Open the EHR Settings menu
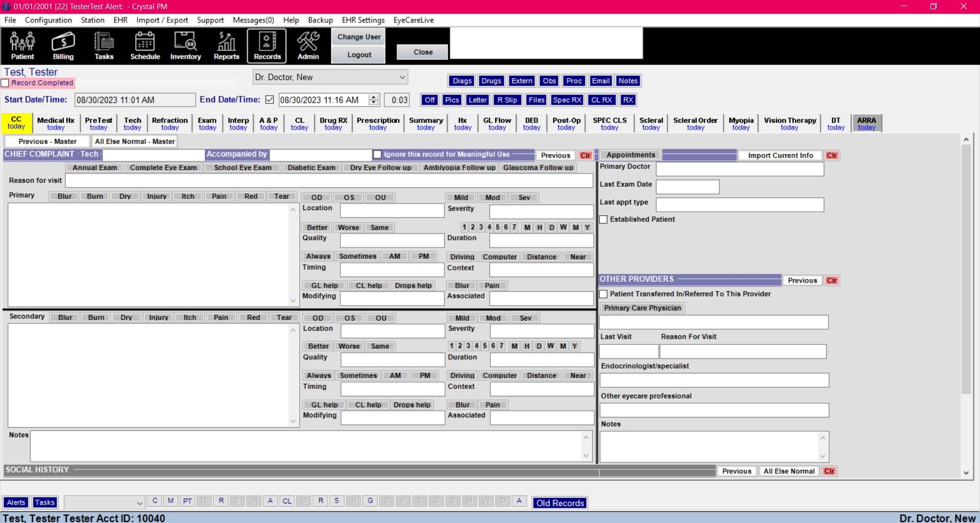Image resolution: width=980 pixels, height=523 pixels. pos(363,20)
